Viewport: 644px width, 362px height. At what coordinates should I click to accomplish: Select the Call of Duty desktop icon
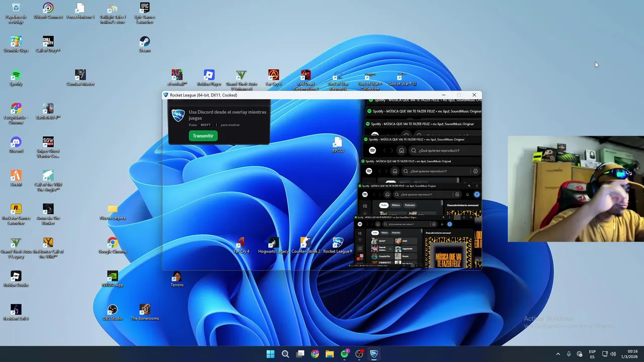pyautogui.click(x=48, y=44)
